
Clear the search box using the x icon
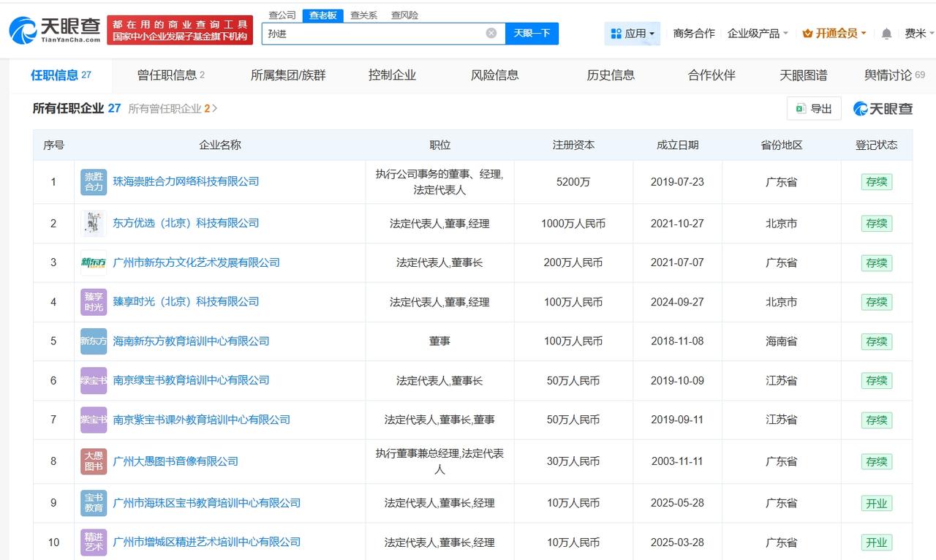491,33
